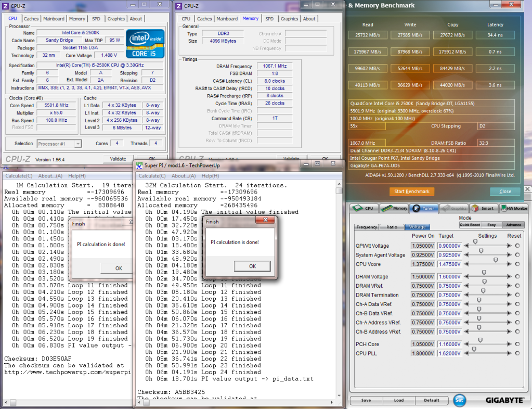
Task: Open the Processor #1 selection dropdown in CPU-Z
Action: (59, 144)
